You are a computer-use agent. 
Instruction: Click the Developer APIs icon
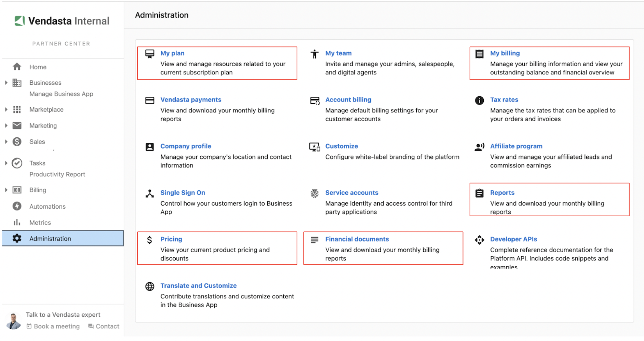[480, 240]
